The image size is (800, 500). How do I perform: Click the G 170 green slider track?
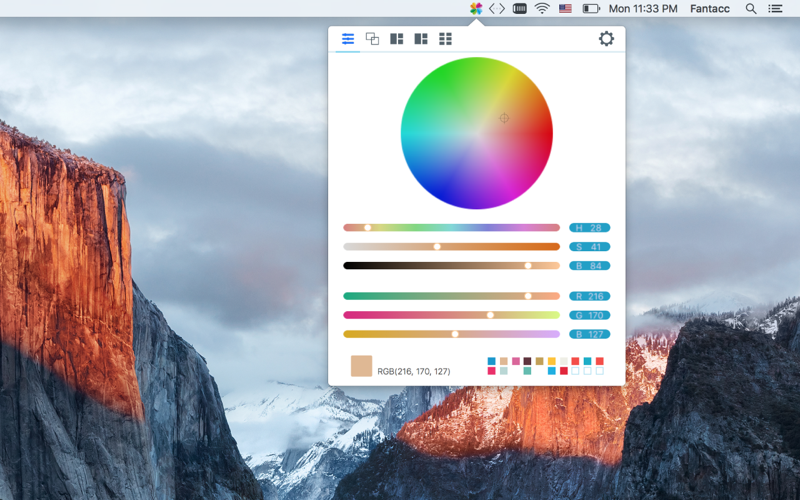tap(452, 315)
